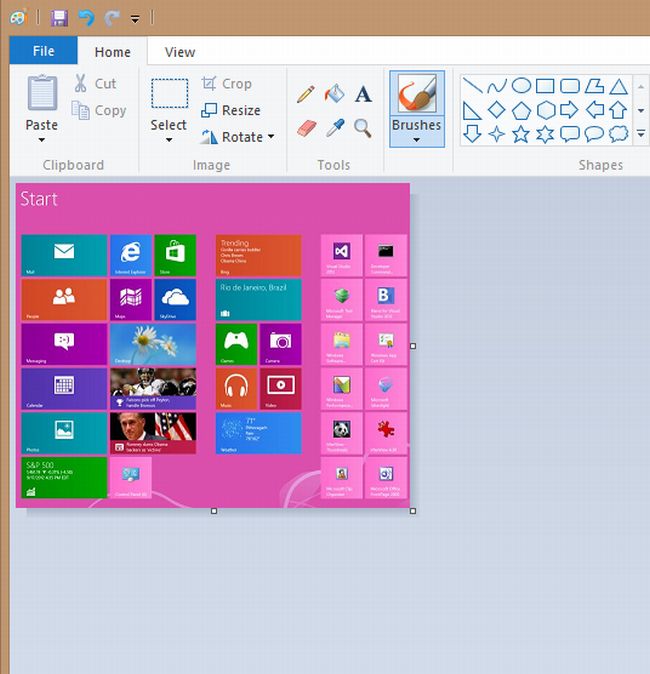This screenshot has height=674, width=650.
Task: Click the canvas right-edge resize handle
Action: coord(413,346)
